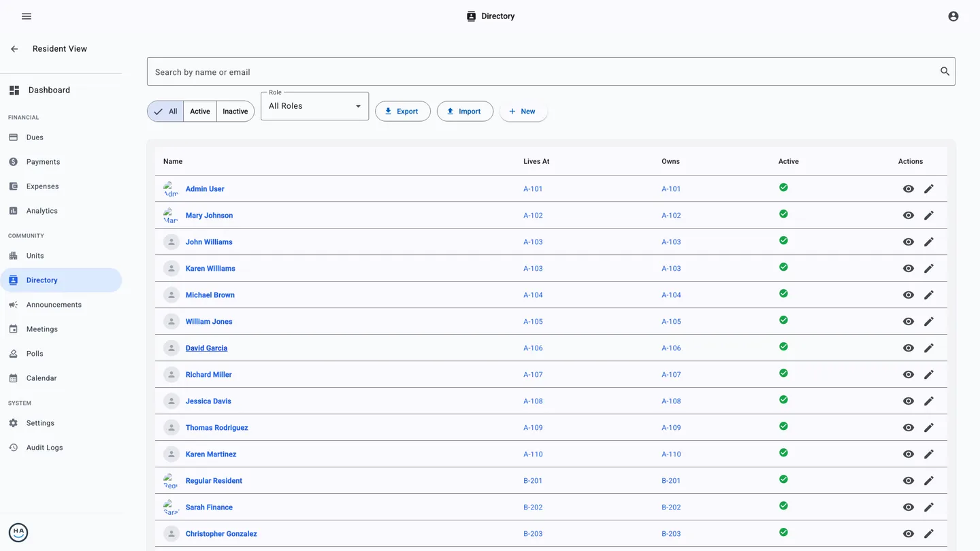Click the edit pencil for Michael Brown
The image size is (980, 551).
point(929,295)
